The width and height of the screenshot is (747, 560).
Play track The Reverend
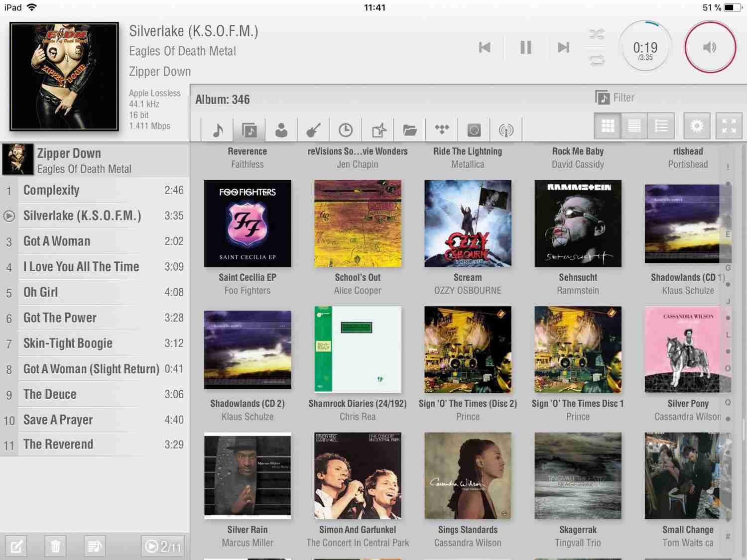click(95, 445)
